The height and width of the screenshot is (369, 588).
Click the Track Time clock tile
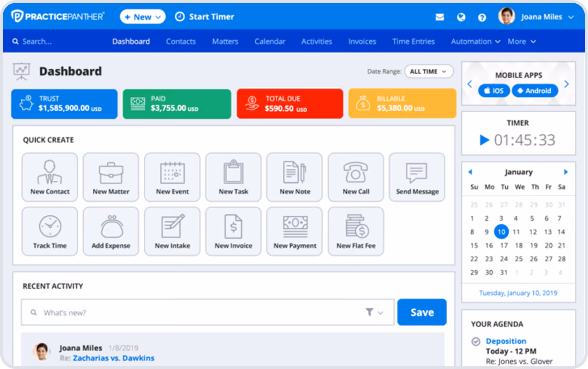coord(50,232)
